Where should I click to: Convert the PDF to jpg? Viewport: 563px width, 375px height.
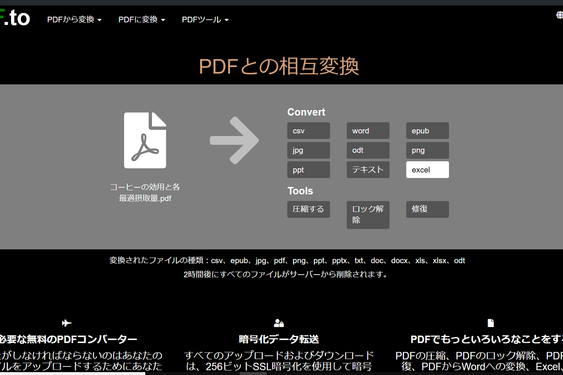point(308,150)
